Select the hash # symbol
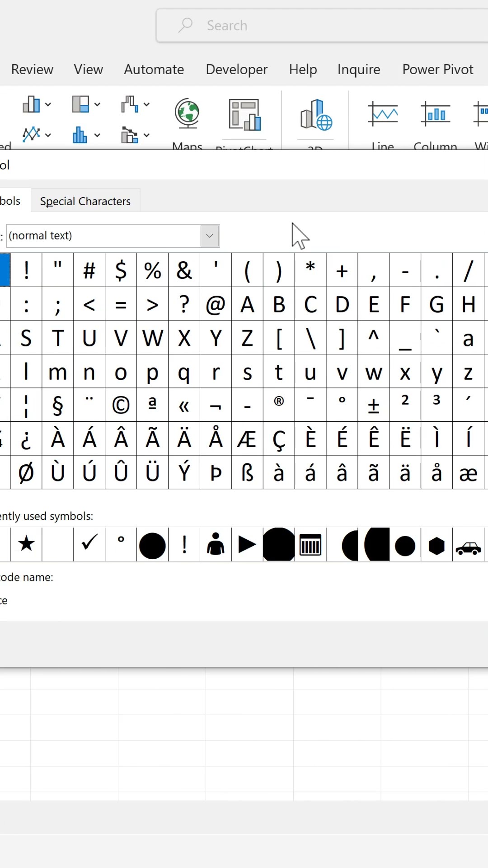The width and height of the screenshot is (488, 868). point(89,270)
